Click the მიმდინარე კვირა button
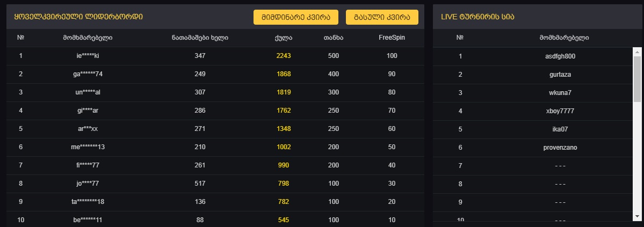This screenshot has width=644, height=227. coord(295,17)
